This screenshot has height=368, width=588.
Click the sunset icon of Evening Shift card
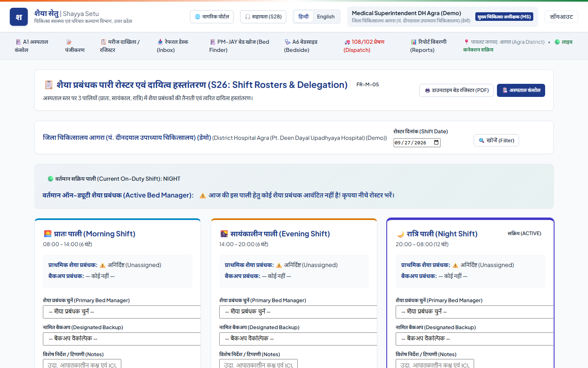(x=224, y=234)
